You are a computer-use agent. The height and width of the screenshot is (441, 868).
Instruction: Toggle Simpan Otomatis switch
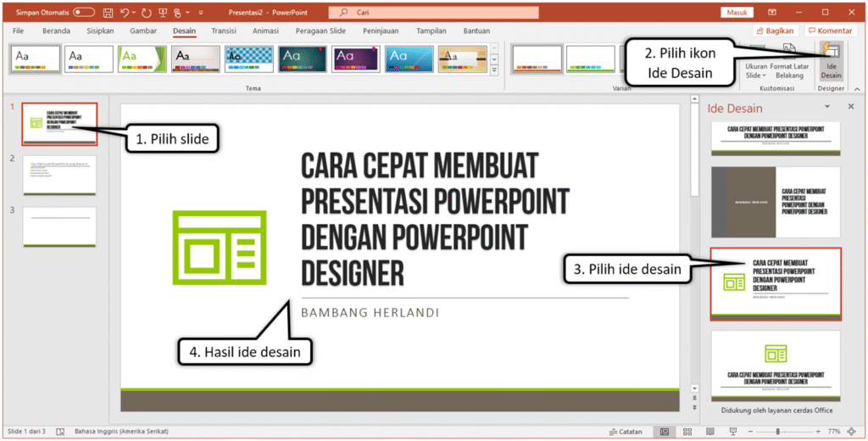pyautogui.click(x=84, y=12)
